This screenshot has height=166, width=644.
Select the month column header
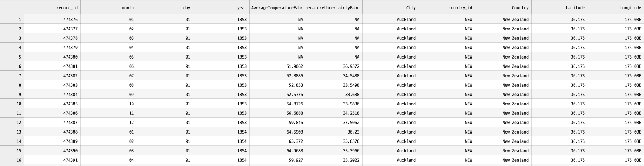tap(108, 7)
